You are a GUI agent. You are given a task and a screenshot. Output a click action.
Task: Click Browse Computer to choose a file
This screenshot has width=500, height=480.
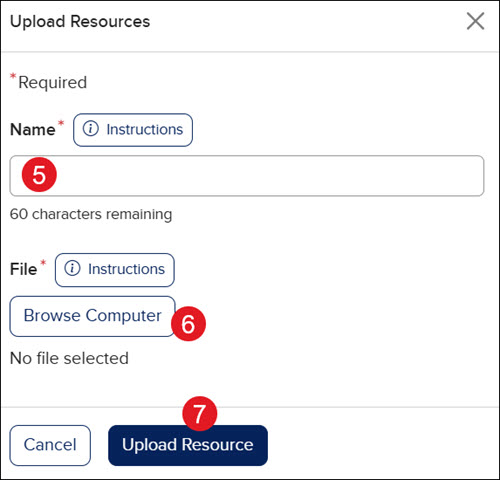pyautogui.click(x=92, y=316)
